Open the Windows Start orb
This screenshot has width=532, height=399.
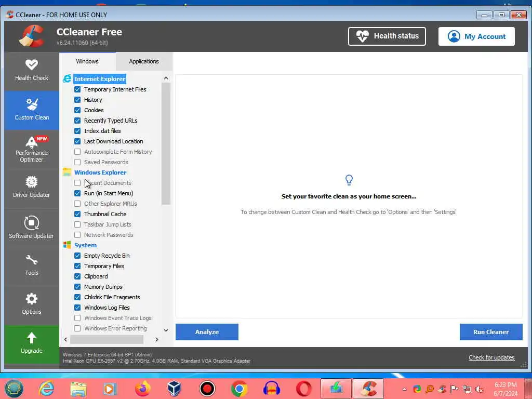click(x=14, y=389)
